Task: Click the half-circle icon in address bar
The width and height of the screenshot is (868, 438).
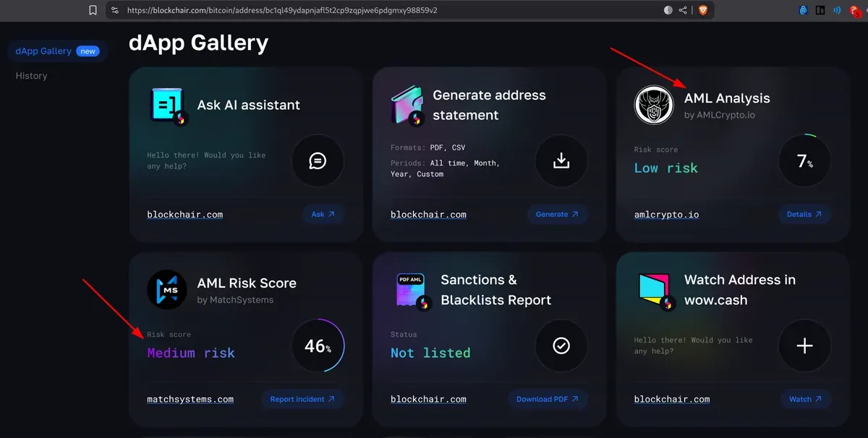Action: click(x=668, y=10)
